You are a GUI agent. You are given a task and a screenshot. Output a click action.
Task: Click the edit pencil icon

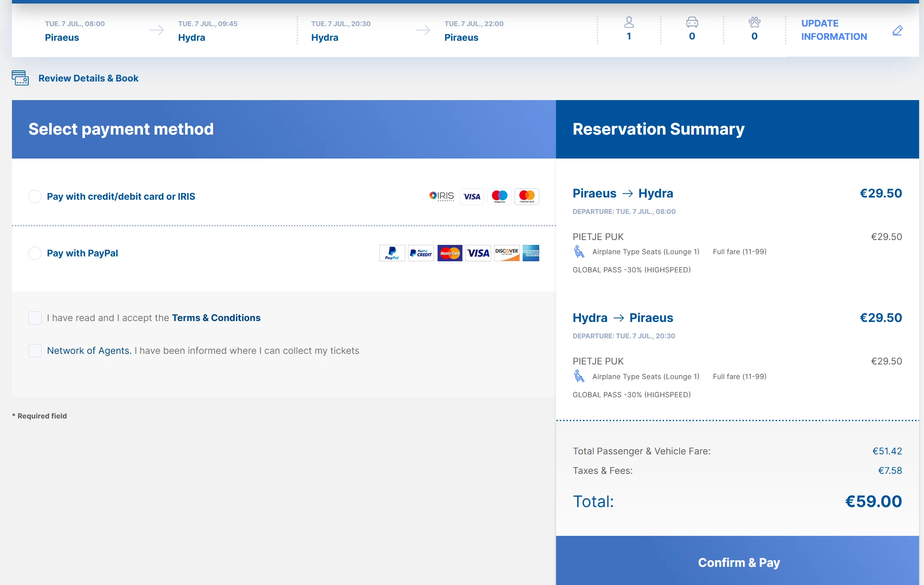click(x=897, y=31)
